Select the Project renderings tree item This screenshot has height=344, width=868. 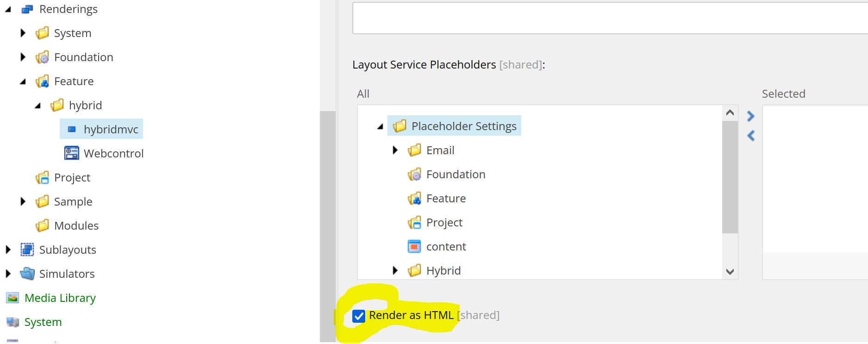click(72, 177)
